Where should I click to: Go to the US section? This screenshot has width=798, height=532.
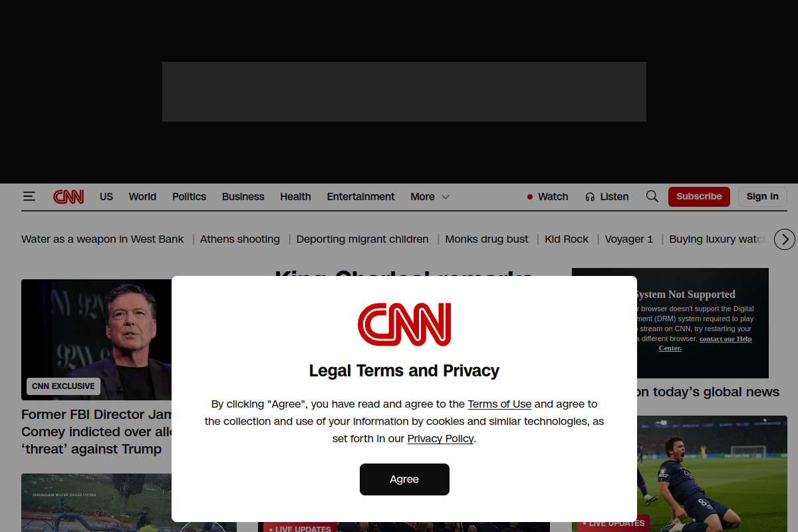pos(106,197)
